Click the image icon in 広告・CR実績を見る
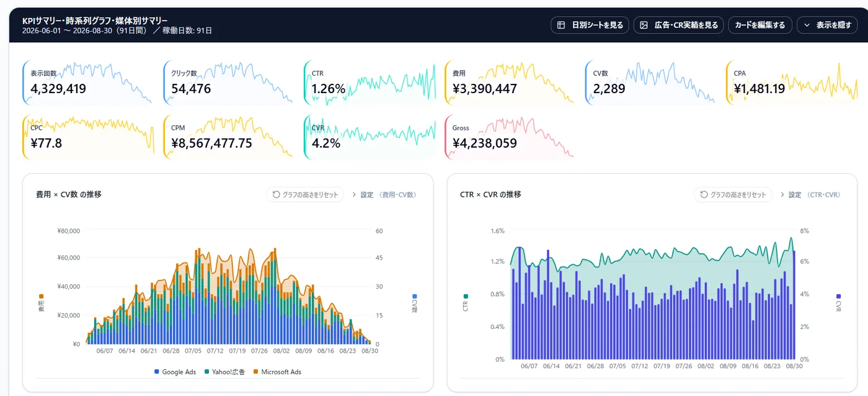Viewport: 868px width, 396px height. tap(644, 25)
